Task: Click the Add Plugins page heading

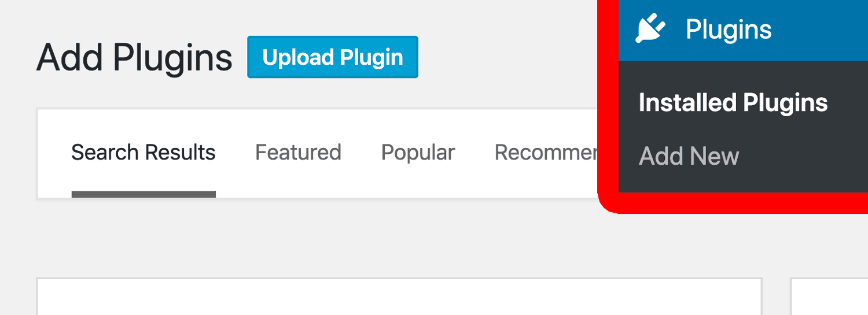Action: point(134,58)
